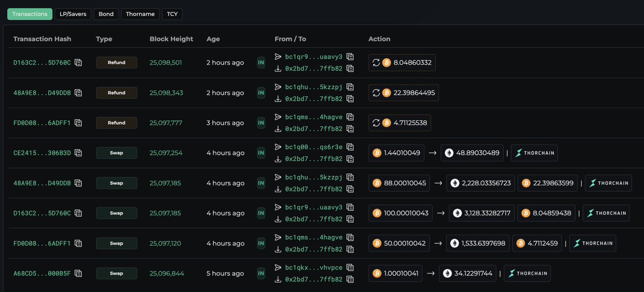Copy sender address bc1qr9...uaavy3 in Refund row

point(350,57)
